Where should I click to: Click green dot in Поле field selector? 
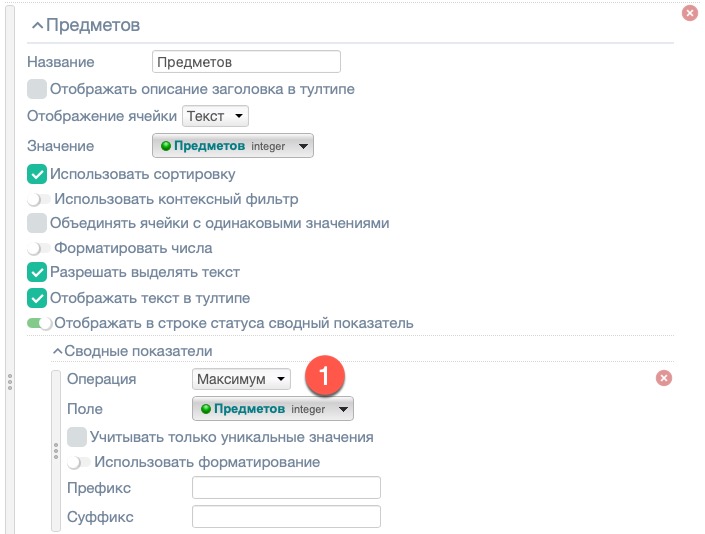[x=205, y=409]
